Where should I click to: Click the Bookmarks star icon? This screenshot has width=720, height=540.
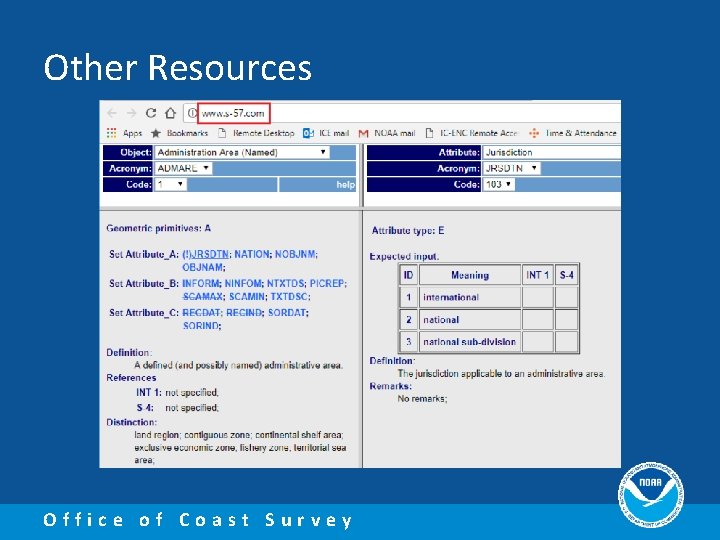(156, 133)
